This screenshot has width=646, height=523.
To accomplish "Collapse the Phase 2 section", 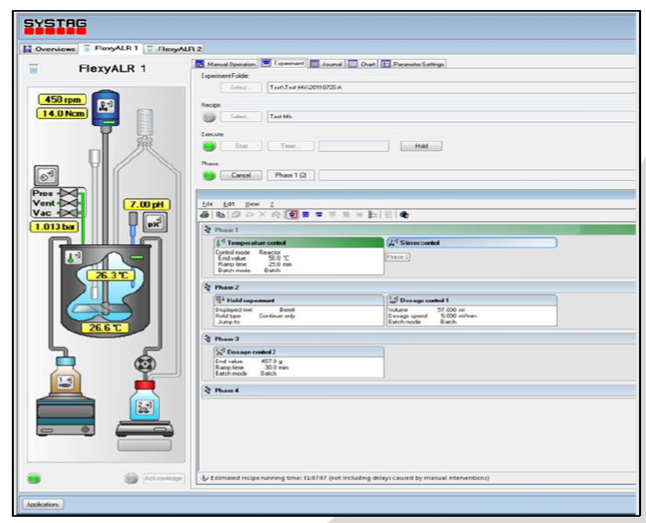I will tap(206, 287).
